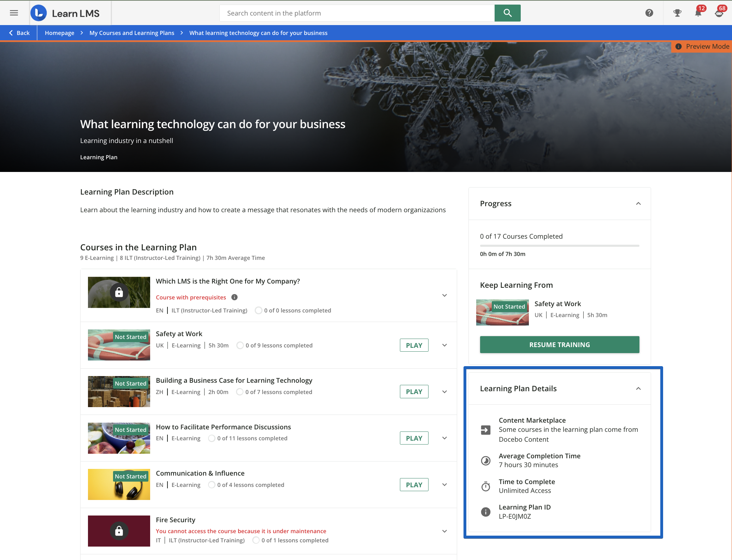Click info icon next to Course with prerequisites

234,297
